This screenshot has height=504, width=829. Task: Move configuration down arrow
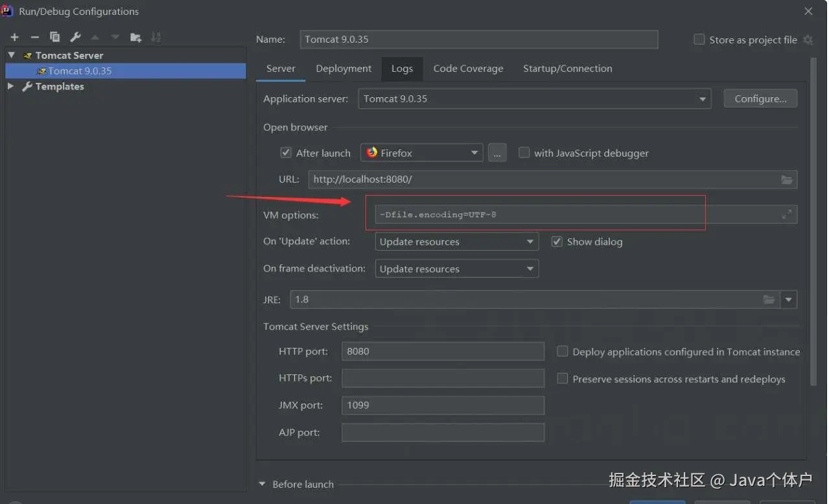coord(115,37)
